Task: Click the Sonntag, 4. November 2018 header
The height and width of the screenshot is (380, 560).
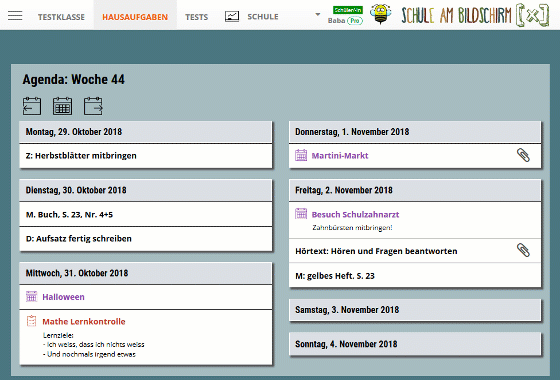Action: coord(415,344)
